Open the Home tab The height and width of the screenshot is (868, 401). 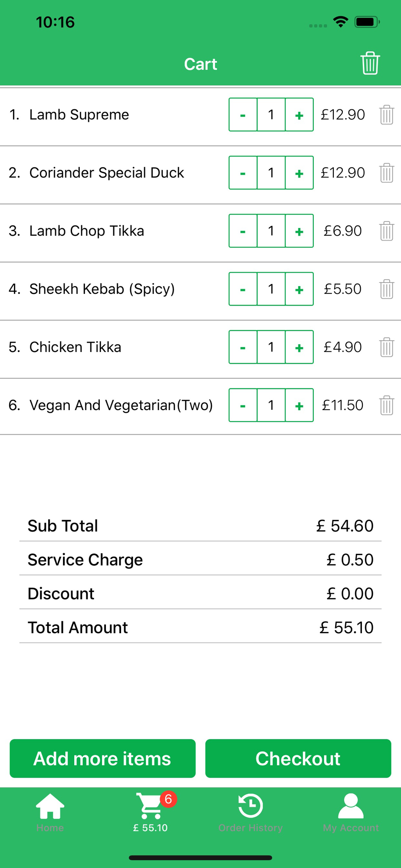point(50,812)
